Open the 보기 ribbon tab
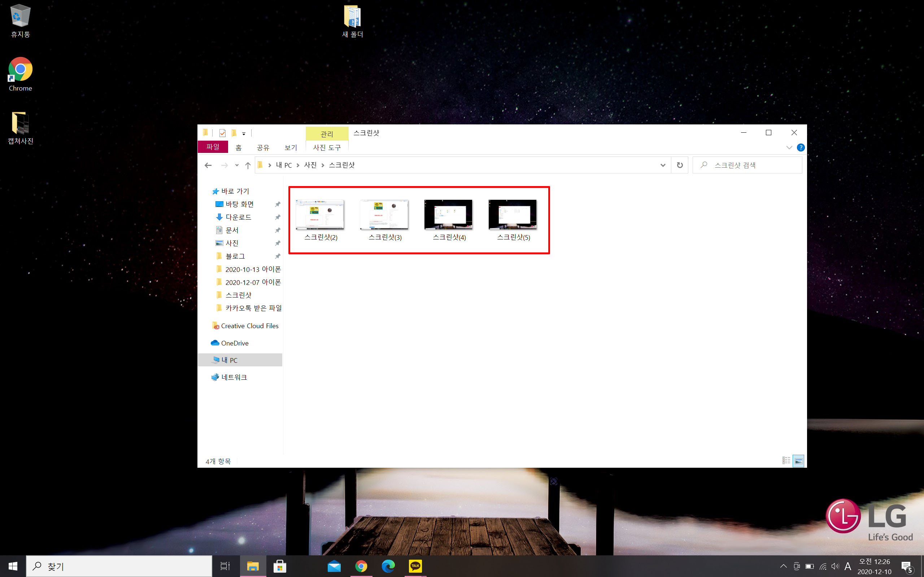Image resolution: width=924 pixels, height=577 pixels. click(291, 147)
